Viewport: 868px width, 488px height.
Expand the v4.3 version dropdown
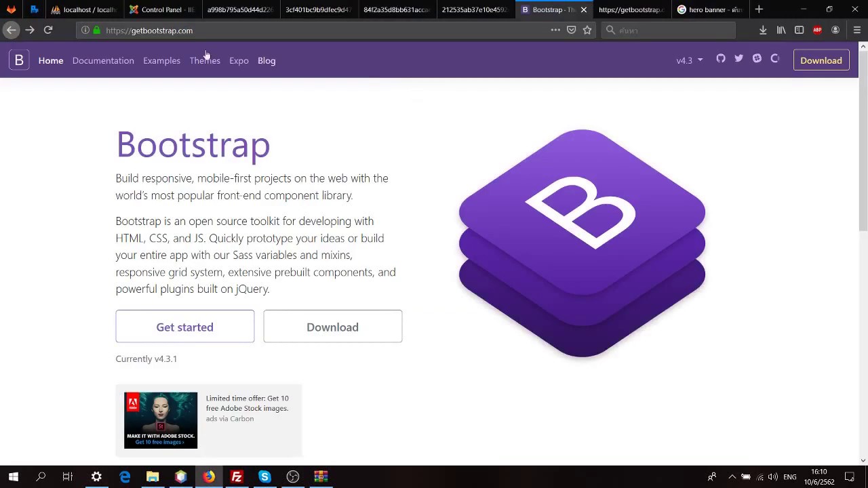tap(690, 60)
